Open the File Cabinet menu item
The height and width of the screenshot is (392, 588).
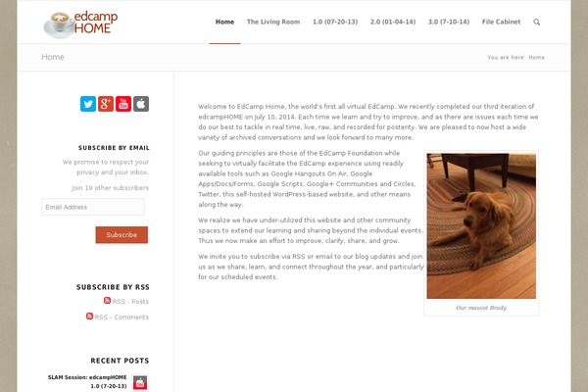(502, 22)
